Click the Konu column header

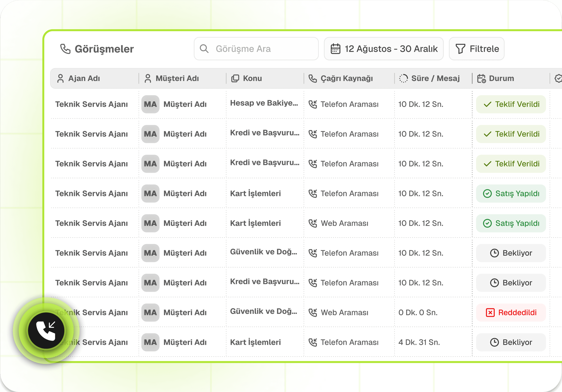[x=252, y=79]
